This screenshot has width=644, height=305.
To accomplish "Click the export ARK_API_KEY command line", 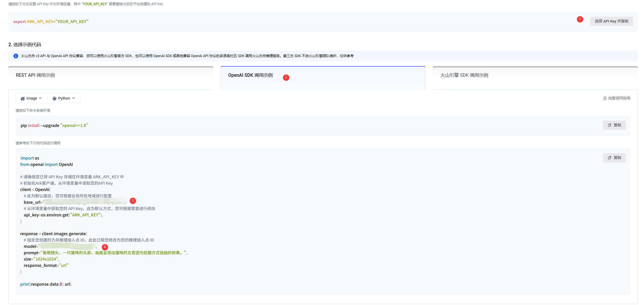I will pyautogui.click(x=51, y=22).
